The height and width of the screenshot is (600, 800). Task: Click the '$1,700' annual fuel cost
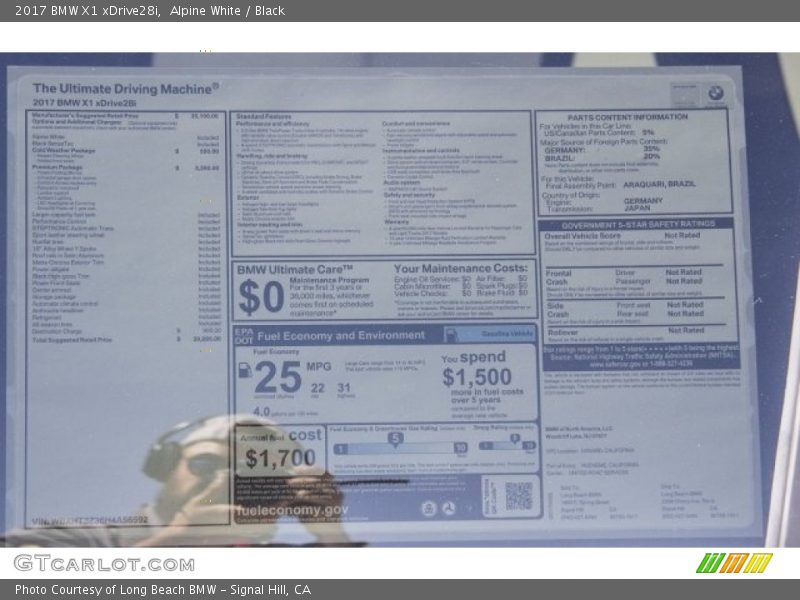point(280,458)
